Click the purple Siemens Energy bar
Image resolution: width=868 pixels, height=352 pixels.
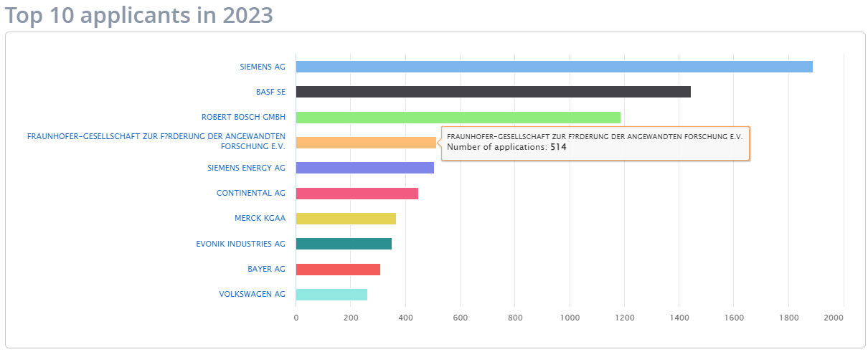coord(364,168)
